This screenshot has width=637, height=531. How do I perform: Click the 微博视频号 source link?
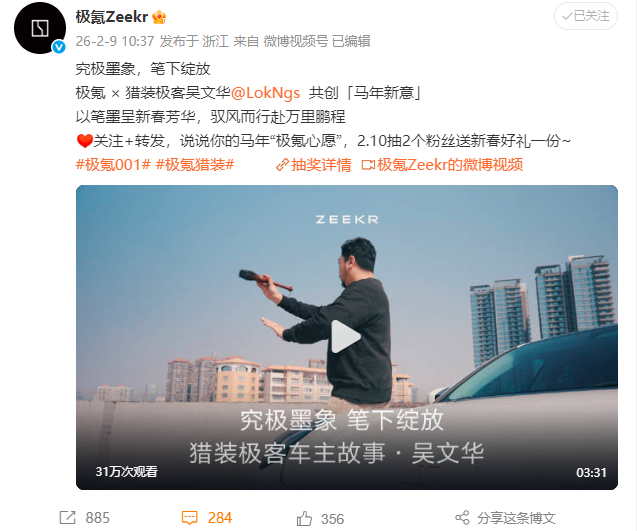(x=296, y=41)
